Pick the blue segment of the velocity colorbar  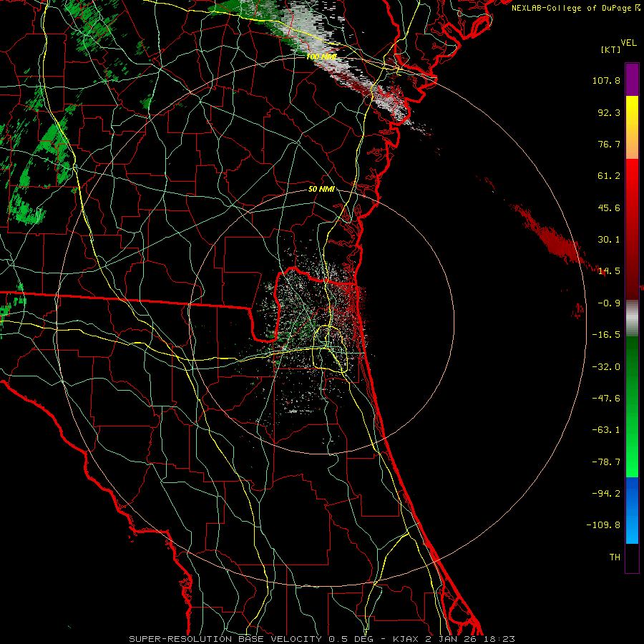(x=632, y=510)
